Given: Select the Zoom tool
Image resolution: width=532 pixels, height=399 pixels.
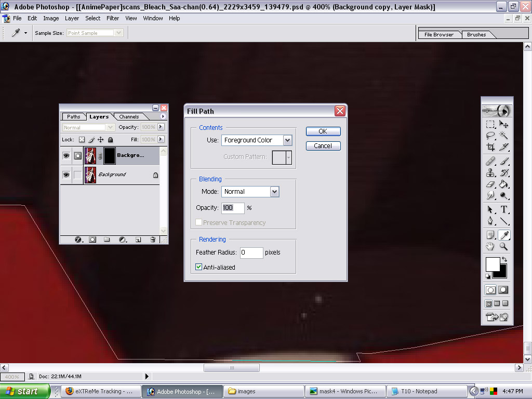Looking at the screenshot, I should tap(504, 247).
